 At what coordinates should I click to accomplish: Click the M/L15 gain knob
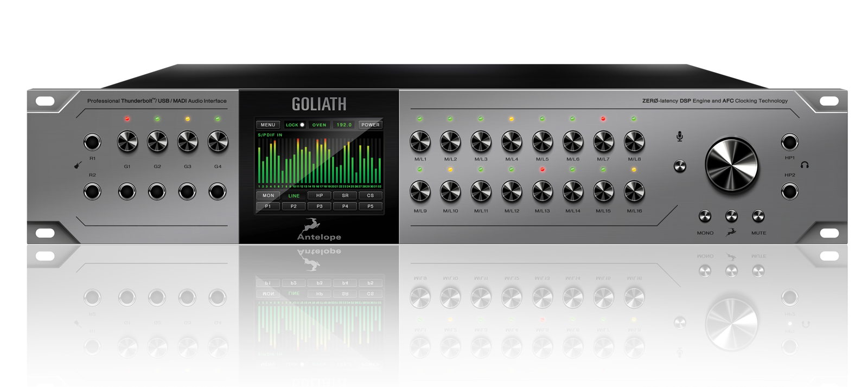603,191
